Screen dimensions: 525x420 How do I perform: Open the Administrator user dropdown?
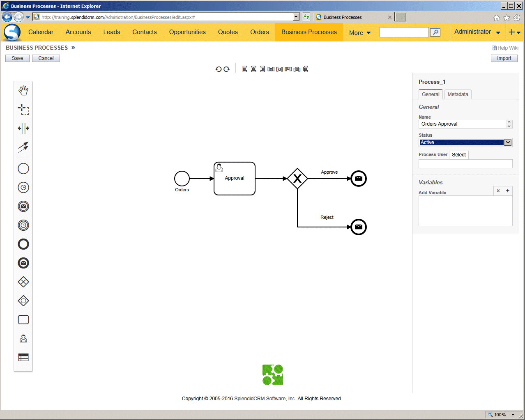[477, 32]
